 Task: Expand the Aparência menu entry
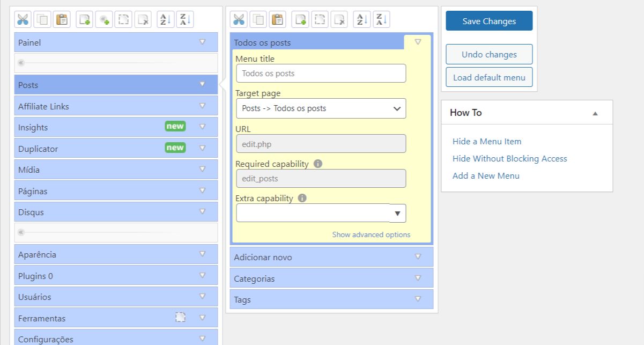click(203, 254)
